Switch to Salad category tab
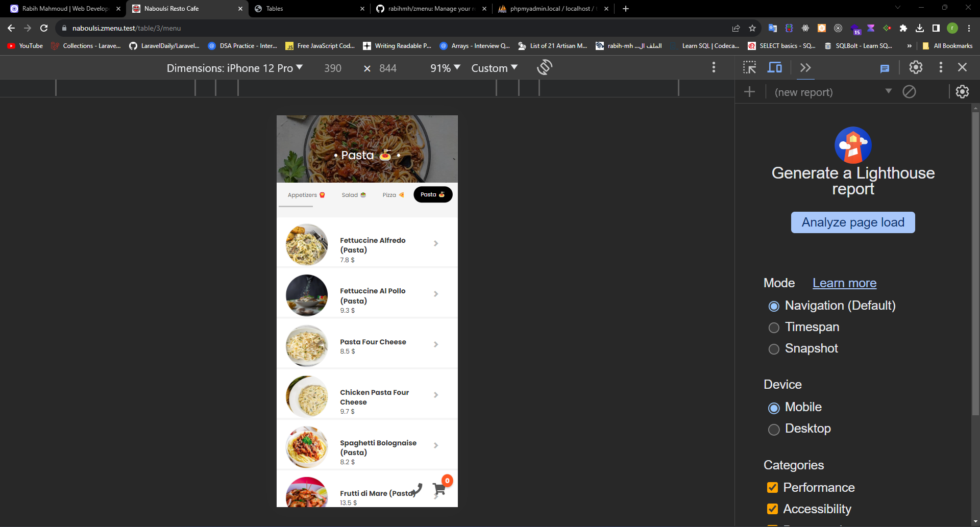Screen dimensions: 980x527 pos(354,195)
